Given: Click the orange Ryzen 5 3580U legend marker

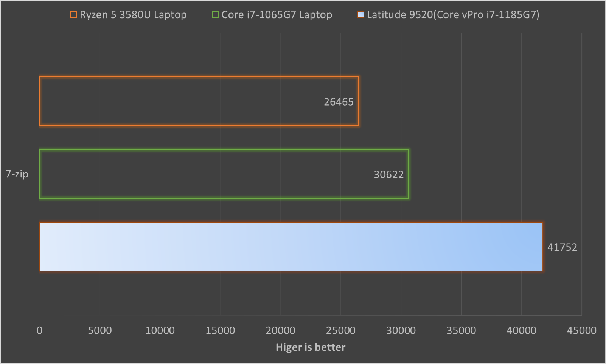Looking at the screenshot, I should tap(72, 14).
